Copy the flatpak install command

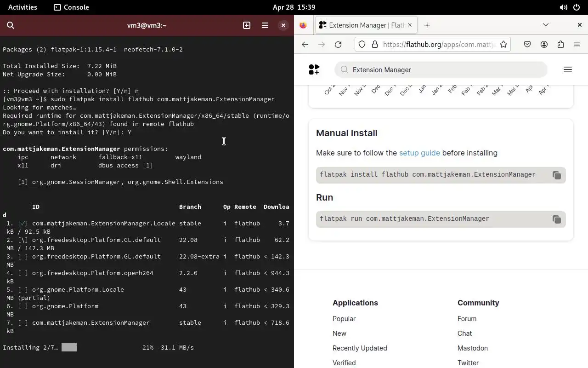coord(556,175)
